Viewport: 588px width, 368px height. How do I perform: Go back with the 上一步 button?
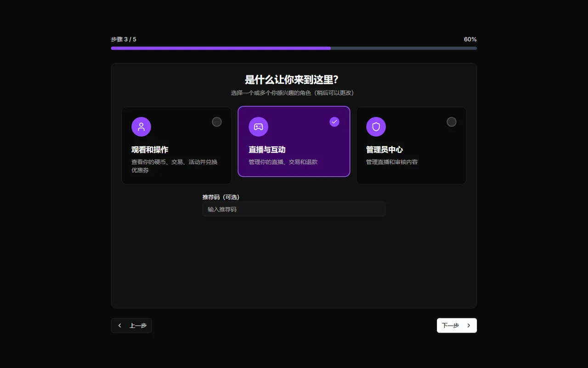click(131, 325)
